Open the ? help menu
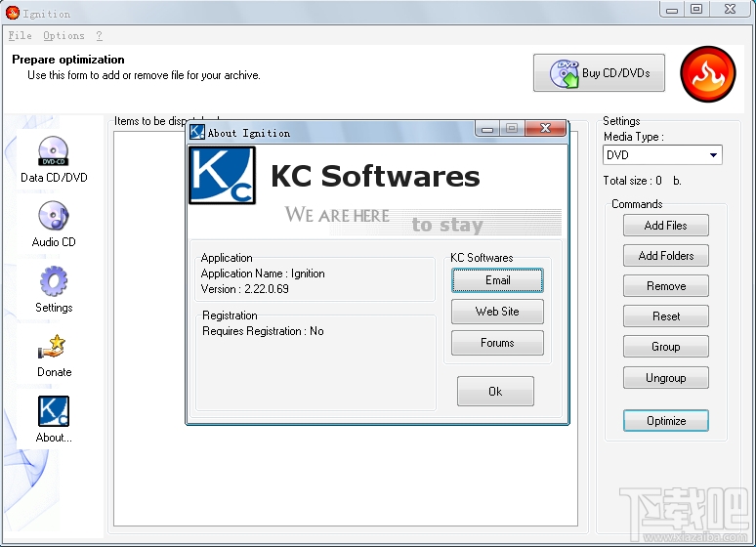The height and width of the screenshot is (547, 756). [99, 36]
